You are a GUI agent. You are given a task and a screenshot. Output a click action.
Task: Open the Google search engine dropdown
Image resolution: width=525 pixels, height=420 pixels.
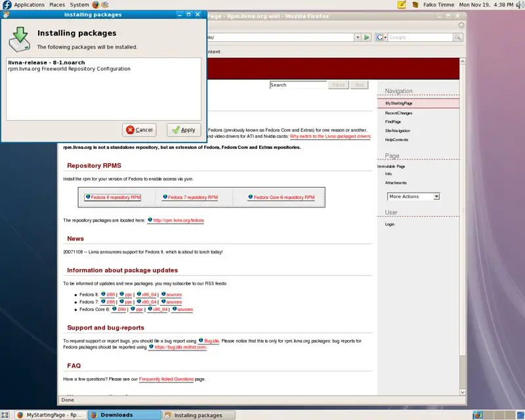(x=385, y=37)
